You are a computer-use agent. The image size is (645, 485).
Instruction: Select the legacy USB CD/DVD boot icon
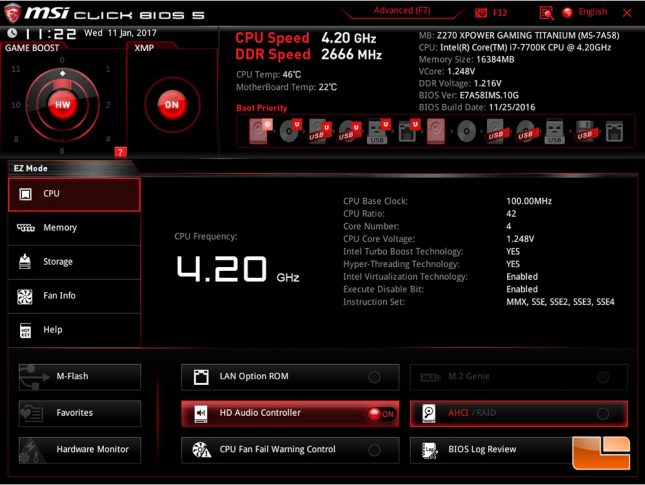[526, 131]
